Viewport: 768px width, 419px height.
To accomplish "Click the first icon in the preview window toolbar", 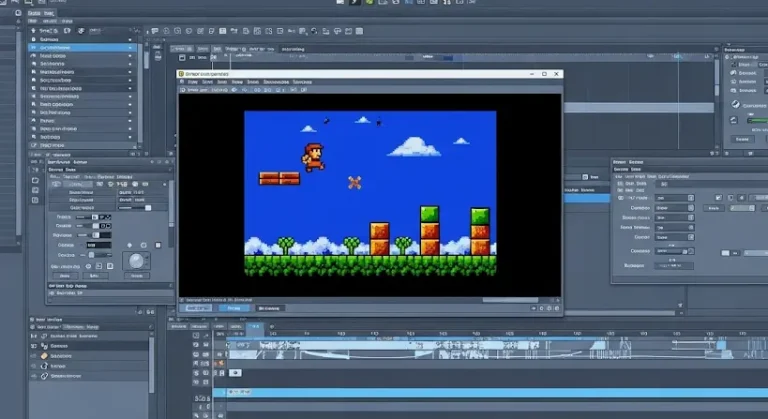I will point(183,90).
